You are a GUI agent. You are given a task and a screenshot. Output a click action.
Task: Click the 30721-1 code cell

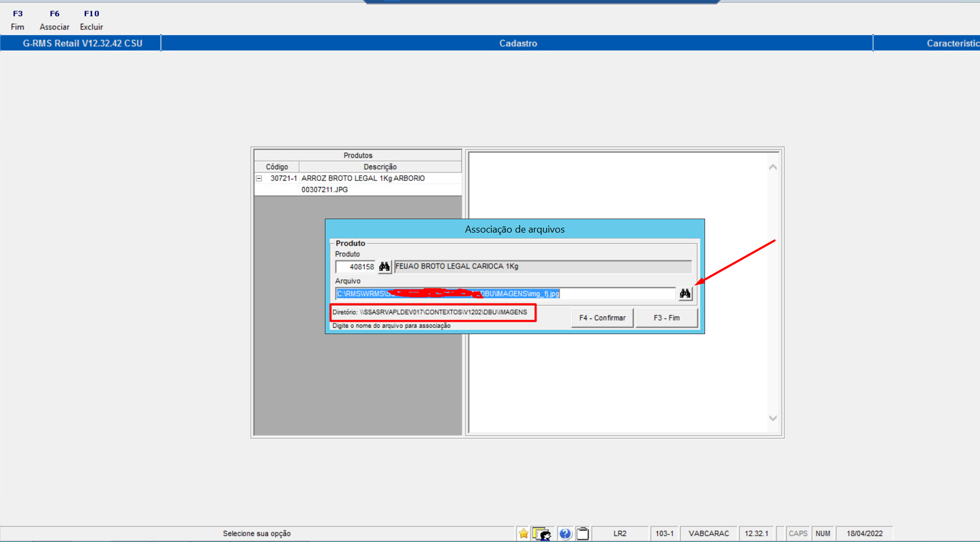(284, 178)
